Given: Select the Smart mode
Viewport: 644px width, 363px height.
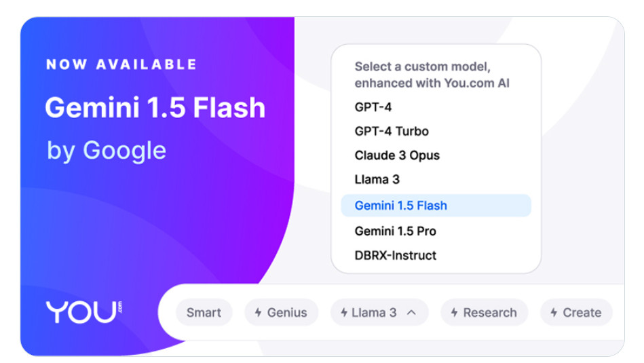Looking at the screenshot, I should click(x=204, y=313).
